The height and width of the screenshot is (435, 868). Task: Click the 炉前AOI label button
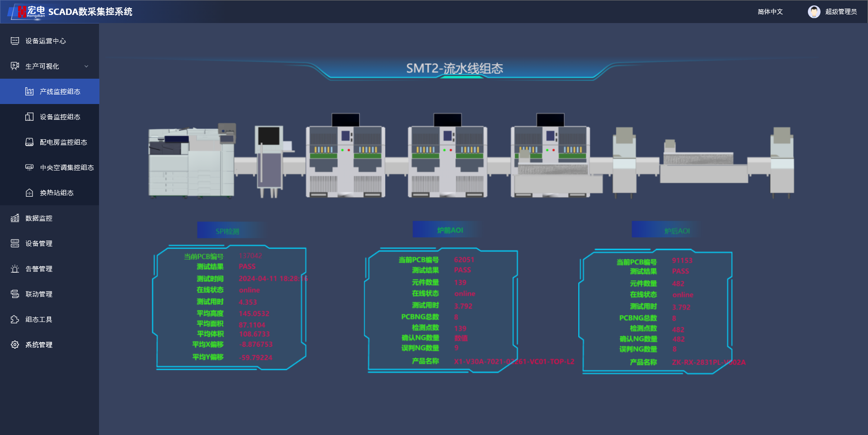coord(450,230)
